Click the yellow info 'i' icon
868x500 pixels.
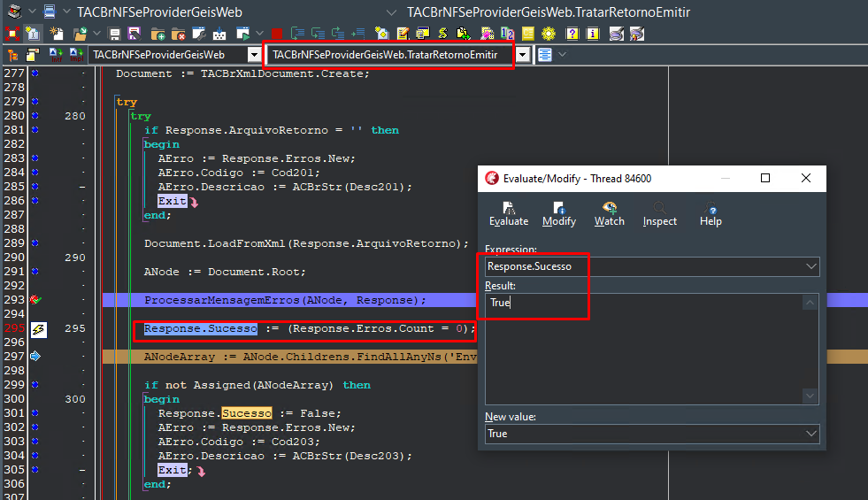[592, 34]
